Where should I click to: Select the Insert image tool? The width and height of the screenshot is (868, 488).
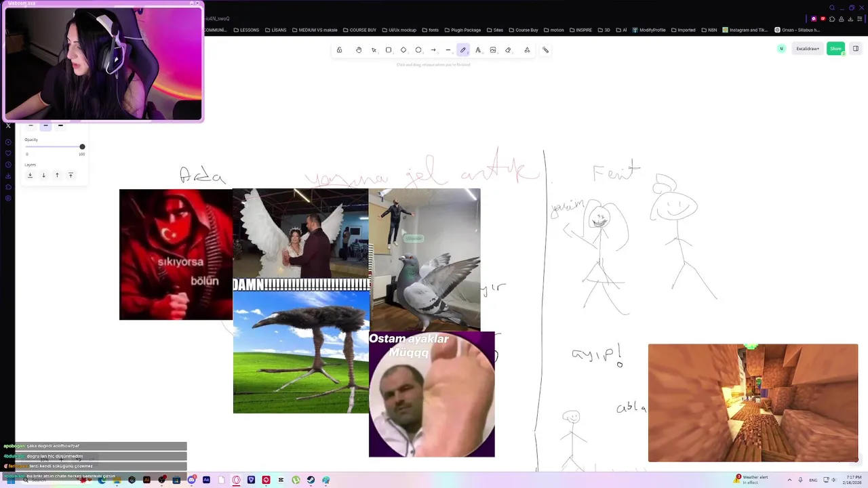tap(493, 49)
